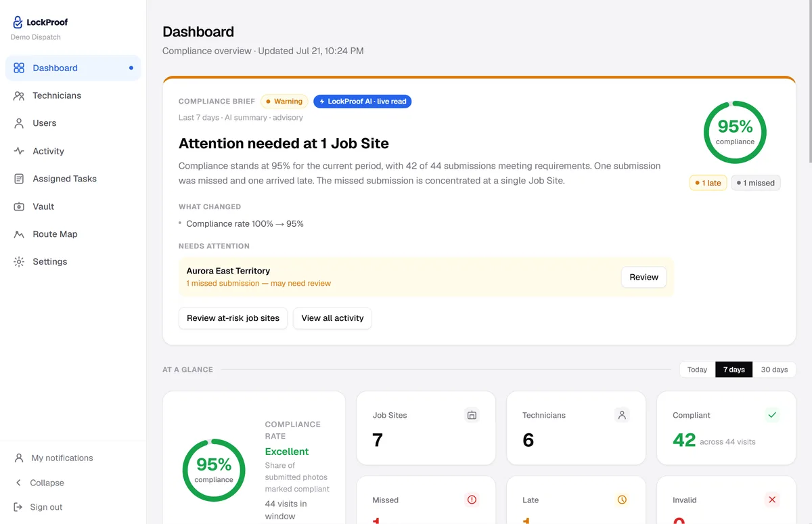Click 'across 44 visits' text
The width and height of the screenshot is (812, 524).
(728, 441)
